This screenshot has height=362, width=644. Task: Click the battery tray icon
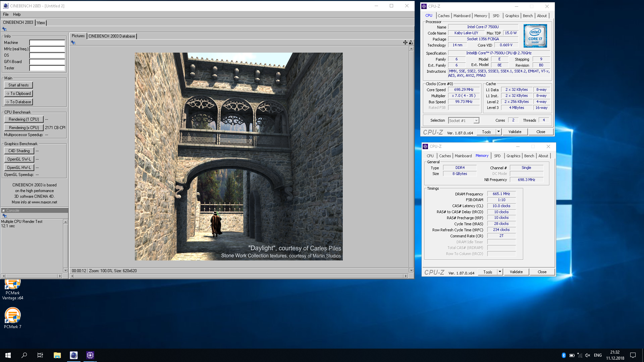coord(572,355)
